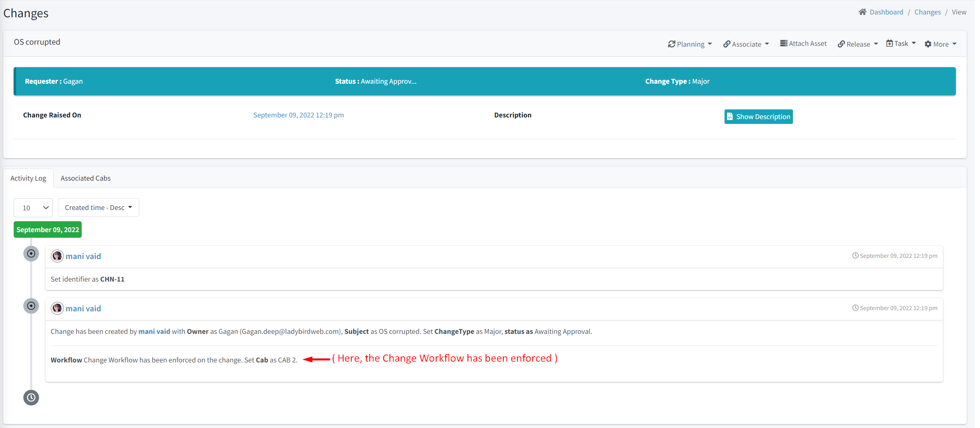Viewport: 980px width, 428px height.
Task: Click mani vaid's avatar thumbnail
Action: pyautogui.click(x=57, y=256)
